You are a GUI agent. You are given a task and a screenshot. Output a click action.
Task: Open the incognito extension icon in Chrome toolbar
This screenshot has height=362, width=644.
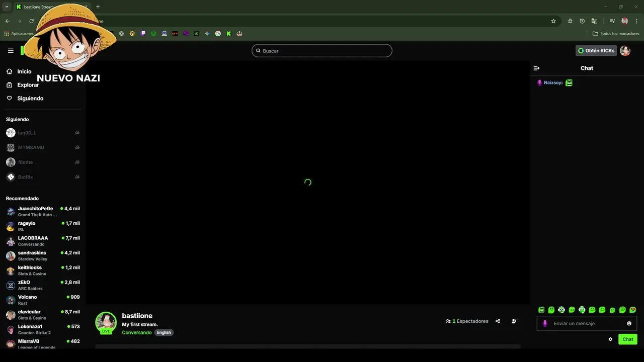point(570,21)
